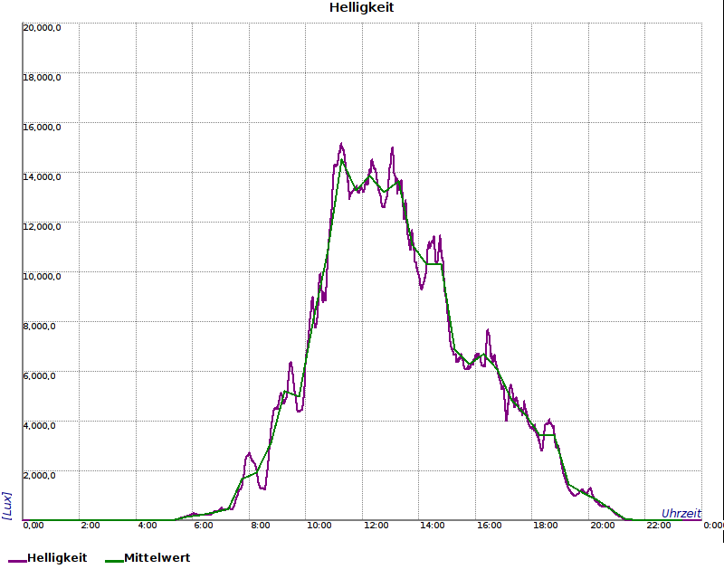This screenshot has height=588, width=724.
Task: Click the 2:00 time axis label
Action: tap(90, 526)
